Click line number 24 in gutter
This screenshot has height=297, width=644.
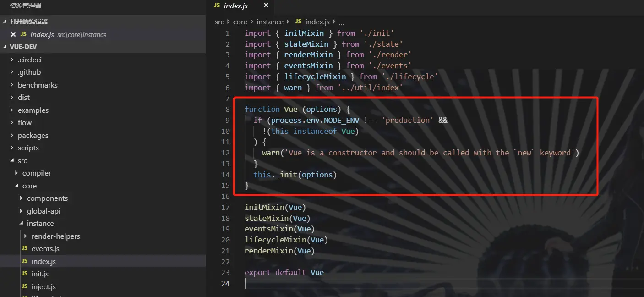click(225, 283)
